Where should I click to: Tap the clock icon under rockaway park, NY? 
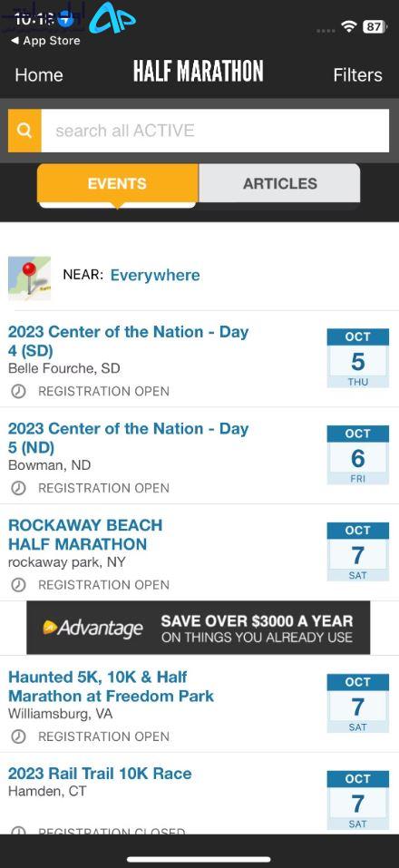[x=18, y=585]
